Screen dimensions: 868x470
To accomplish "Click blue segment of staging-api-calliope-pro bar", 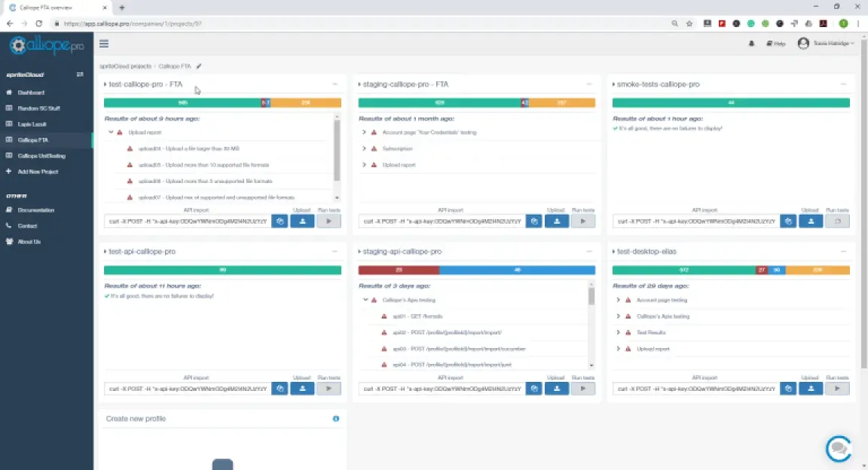I will pos(517,270).
